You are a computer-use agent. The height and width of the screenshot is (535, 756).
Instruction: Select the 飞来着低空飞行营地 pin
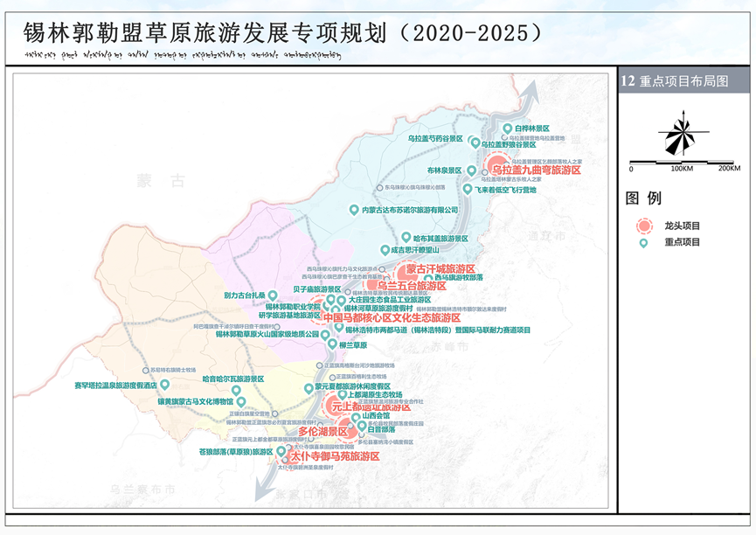468,189
